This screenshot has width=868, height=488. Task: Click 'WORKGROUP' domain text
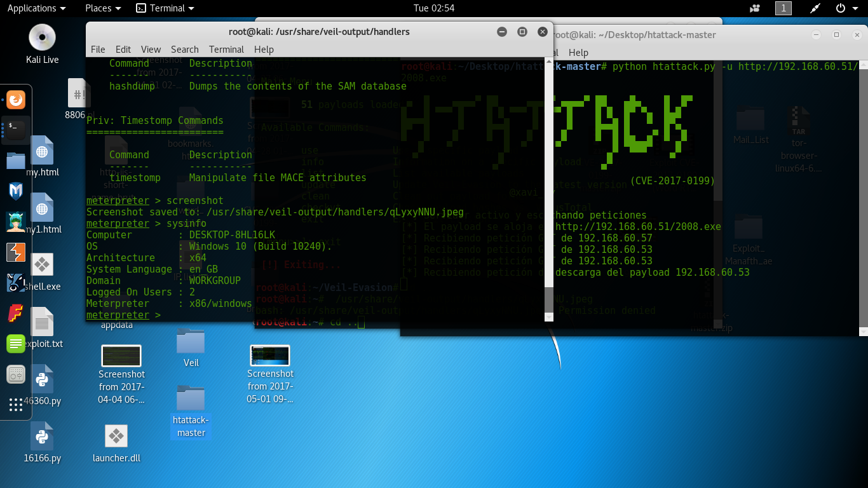(215, 280)
